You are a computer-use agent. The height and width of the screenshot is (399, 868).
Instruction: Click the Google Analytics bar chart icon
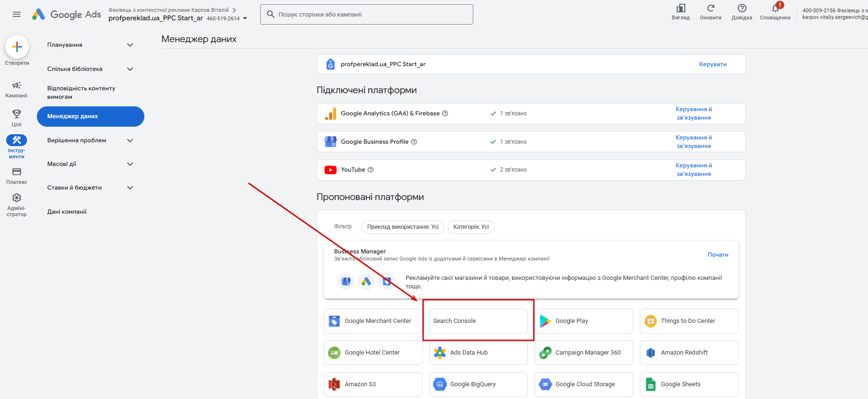(330, 113)
